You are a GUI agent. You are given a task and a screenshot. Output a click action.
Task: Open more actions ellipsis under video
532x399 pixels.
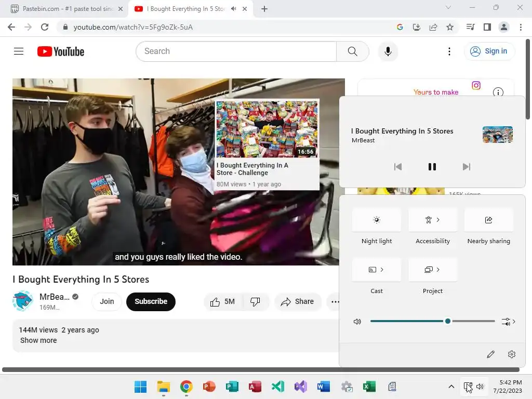tap(335, 302)
